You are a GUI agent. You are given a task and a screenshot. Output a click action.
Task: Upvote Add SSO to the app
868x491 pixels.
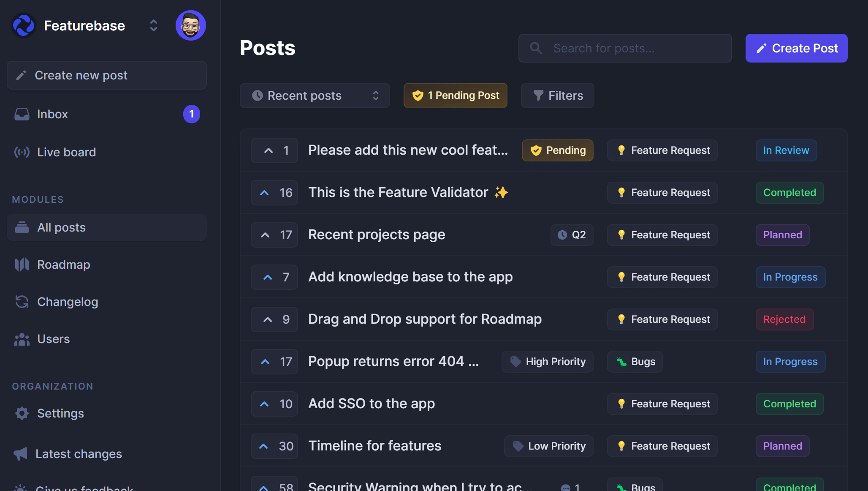(x=274, y=404)
